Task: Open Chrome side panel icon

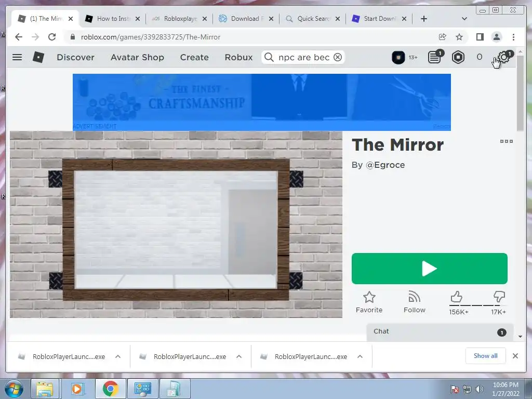Action: point(480,37)
